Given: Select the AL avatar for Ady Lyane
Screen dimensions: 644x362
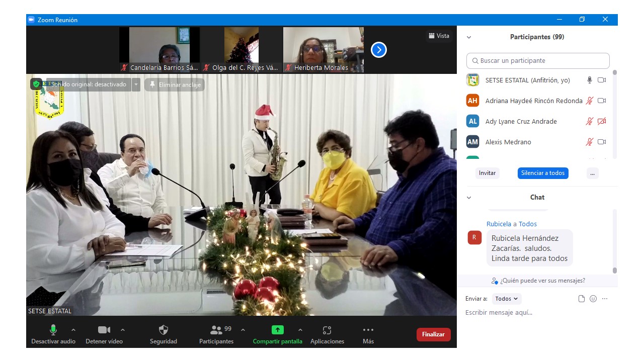Looking at the screenshot, I should [472, 121].
